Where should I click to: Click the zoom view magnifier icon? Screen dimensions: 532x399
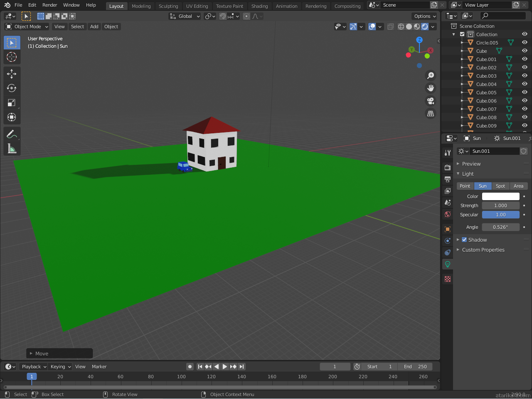tap(431, 76)
